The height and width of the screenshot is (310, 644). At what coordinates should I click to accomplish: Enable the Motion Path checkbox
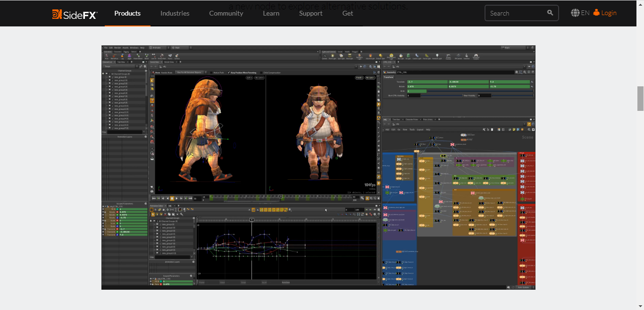coord(211,73)
